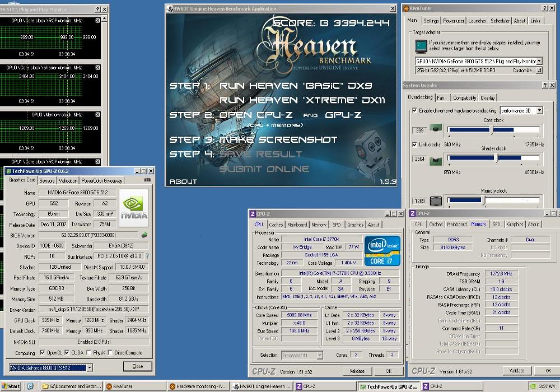This screenshot has width=560, height=392.
Task: Click the Memory clock slider handle
Action: point(483,200)
